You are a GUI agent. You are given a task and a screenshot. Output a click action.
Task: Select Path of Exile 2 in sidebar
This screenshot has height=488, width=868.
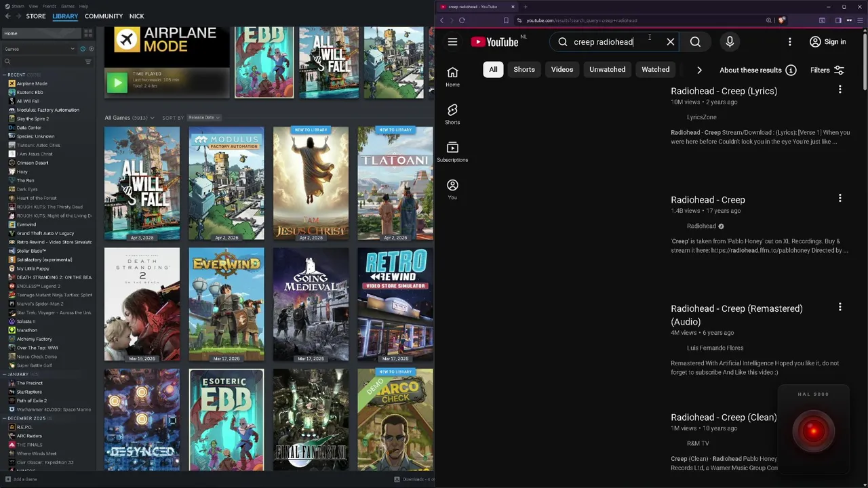click(31, 401)
